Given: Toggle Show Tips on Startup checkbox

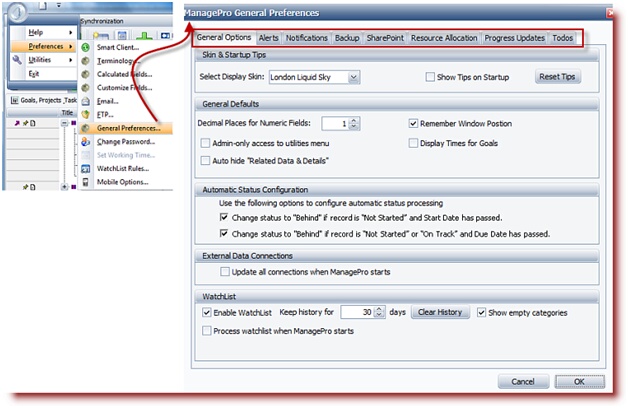Looking at the screenshot, I should tap(430, 77).
